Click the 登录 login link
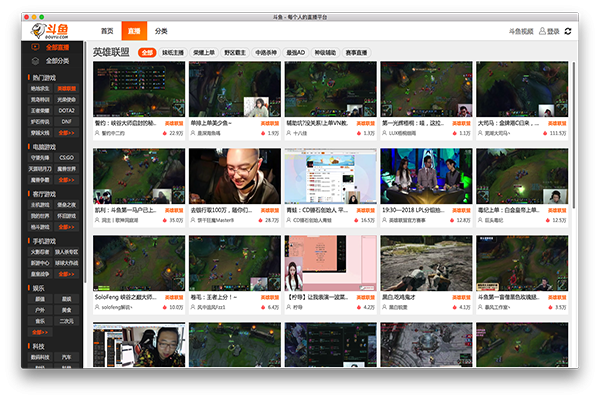The width and height of the screenshot is (600, 400). click(553, 31)
